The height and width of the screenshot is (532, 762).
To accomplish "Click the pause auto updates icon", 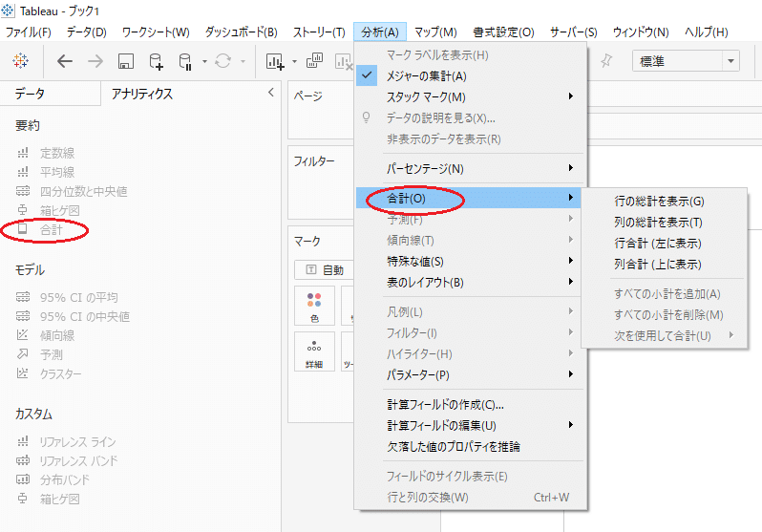I will (185, 61).
